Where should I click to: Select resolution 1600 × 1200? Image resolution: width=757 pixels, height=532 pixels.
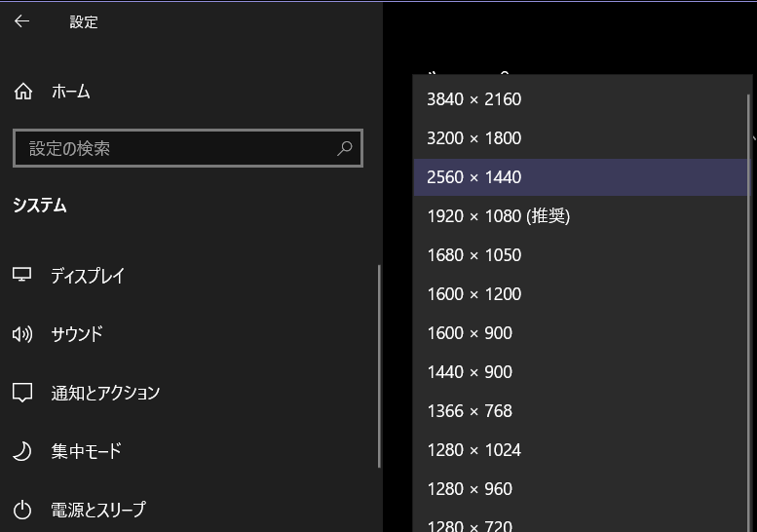click(x=580, y=294)
